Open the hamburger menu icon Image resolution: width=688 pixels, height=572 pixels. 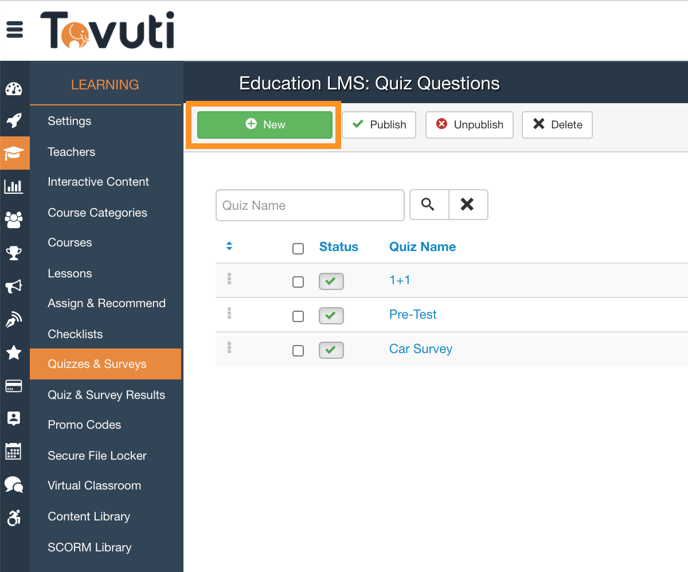pos(15,30)
